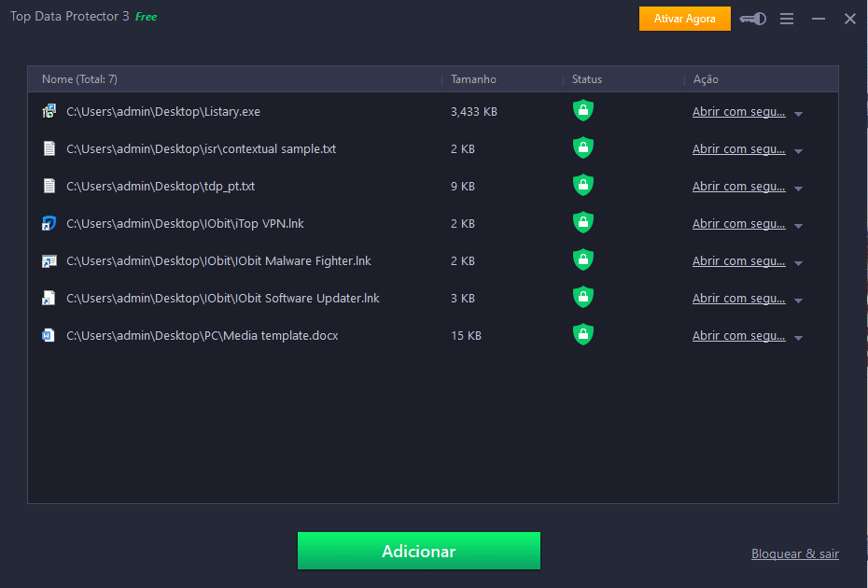
Task: Select the PC\Media template.docx path text
Action: (202, 336)
